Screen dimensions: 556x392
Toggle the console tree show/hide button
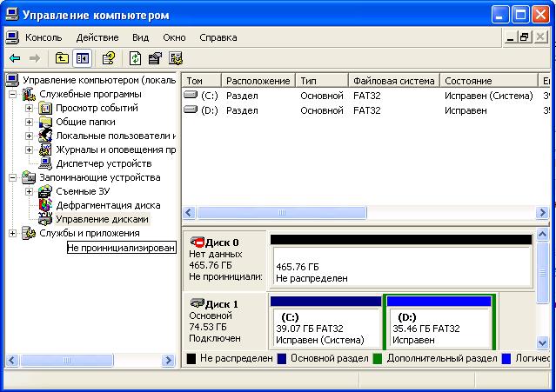coord(83,58)
